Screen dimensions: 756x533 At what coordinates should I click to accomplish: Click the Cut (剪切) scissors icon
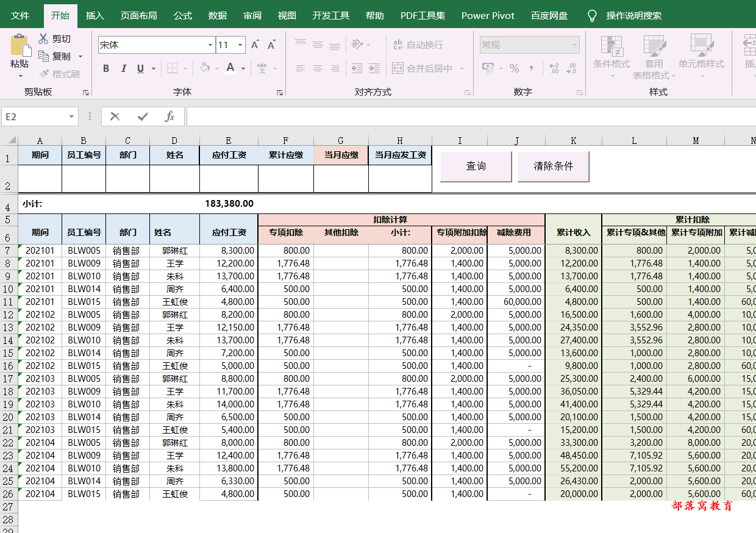43,39
